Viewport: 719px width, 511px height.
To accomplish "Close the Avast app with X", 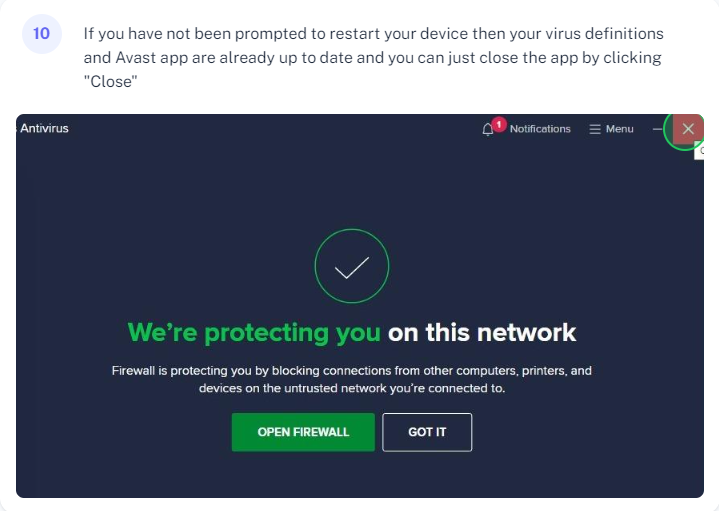I will point(688,129).
